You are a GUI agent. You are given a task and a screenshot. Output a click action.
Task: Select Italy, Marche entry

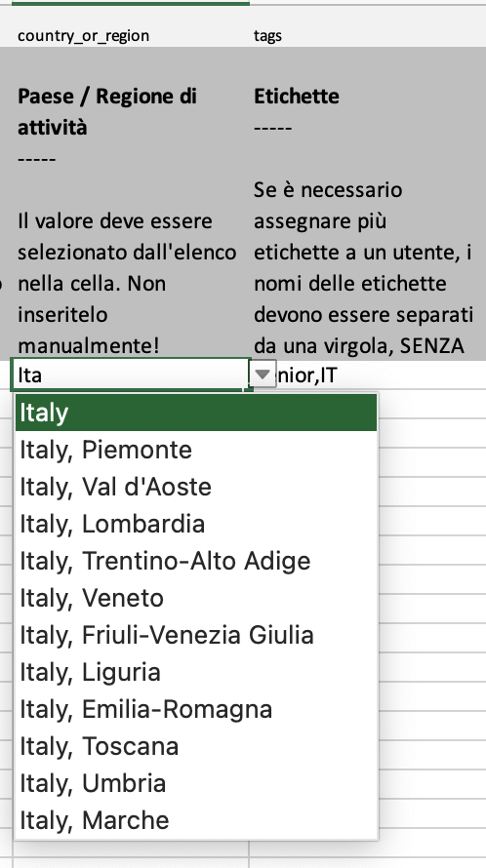[196, 820]
